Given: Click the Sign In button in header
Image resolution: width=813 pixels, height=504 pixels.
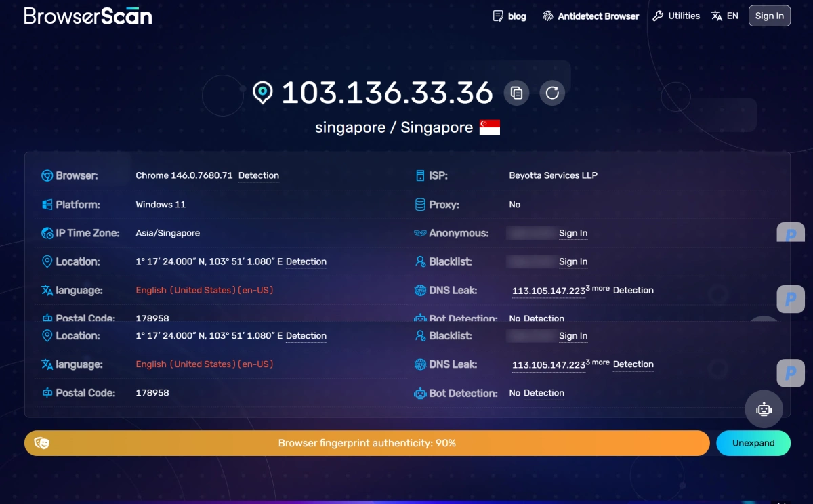Looking at the screenshot, I should click(770, 16).
